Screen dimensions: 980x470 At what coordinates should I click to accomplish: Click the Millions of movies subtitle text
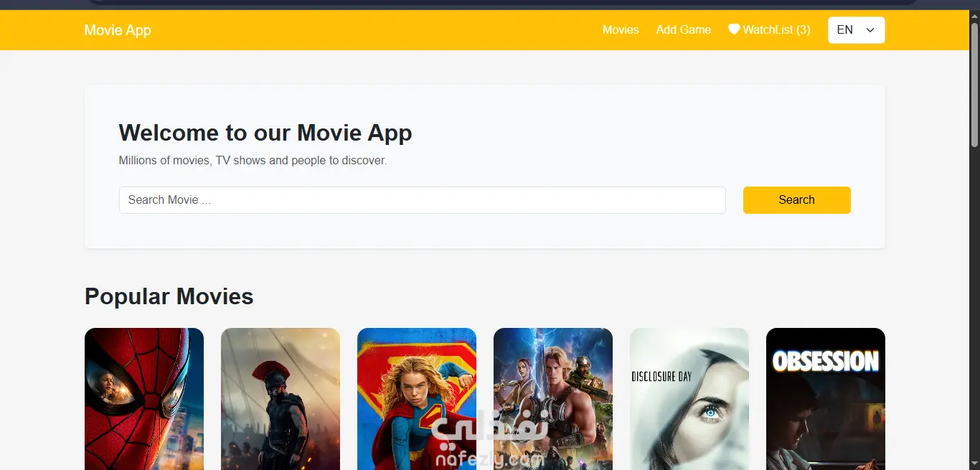pyautogui.click(x=253, y=161)
